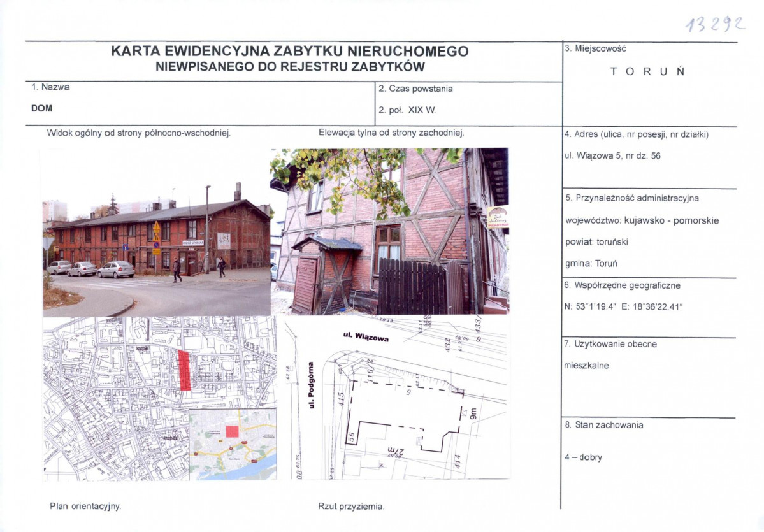The height and width of the screenshot is (532, 764).
Task: Click the '4. Adres' field label
Action: tap(637, 134)
